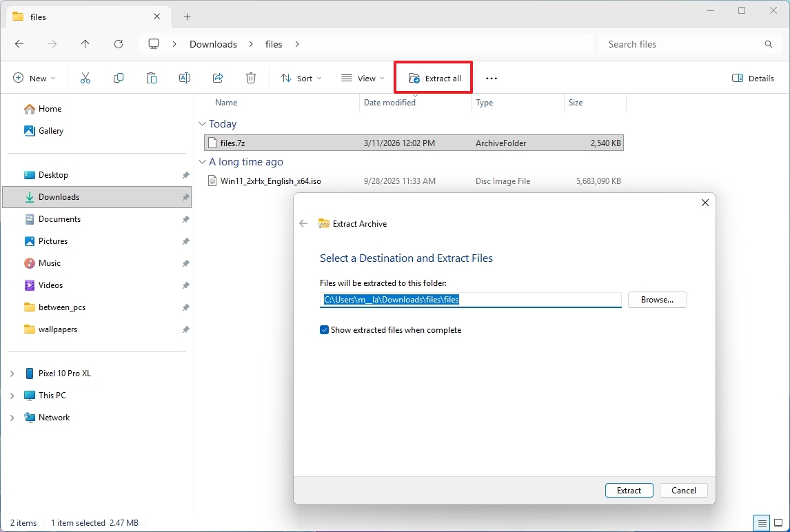The image size is (790, 532).
Task: Open the New item menu
Action: (34, 78)
